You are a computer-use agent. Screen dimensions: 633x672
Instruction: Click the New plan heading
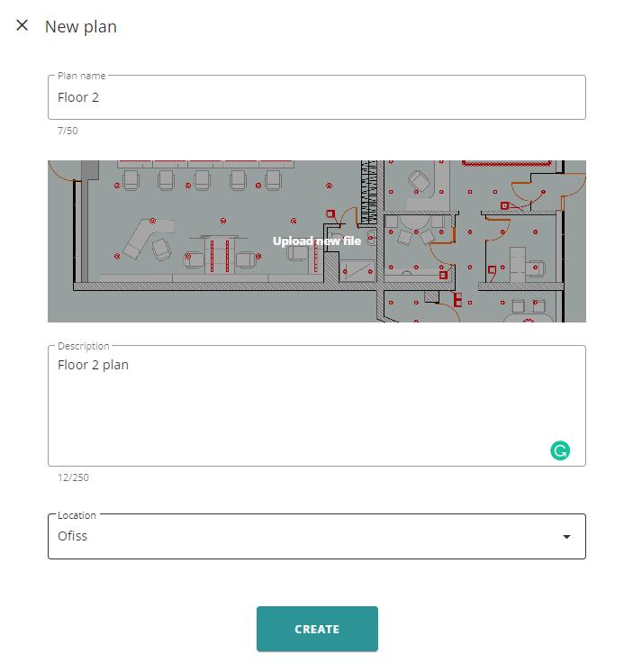point(81,26)
